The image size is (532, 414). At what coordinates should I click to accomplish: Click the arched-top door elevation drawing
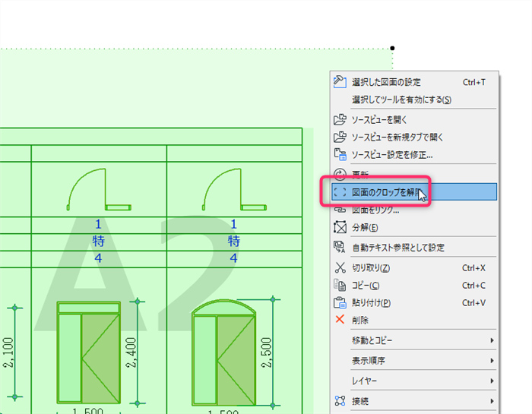coord(224,352)
